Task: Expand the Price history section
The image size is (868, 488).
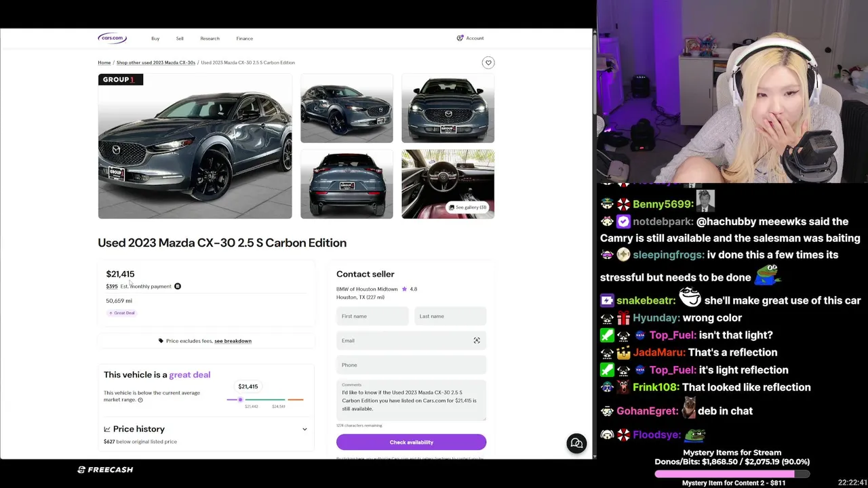Action: (x=205, y=429)
